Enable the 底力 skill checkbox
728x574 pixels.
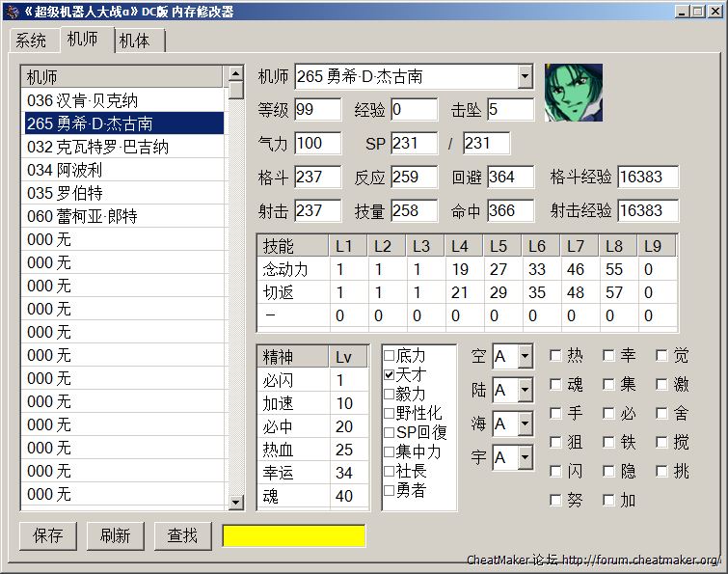coord(390,355)
